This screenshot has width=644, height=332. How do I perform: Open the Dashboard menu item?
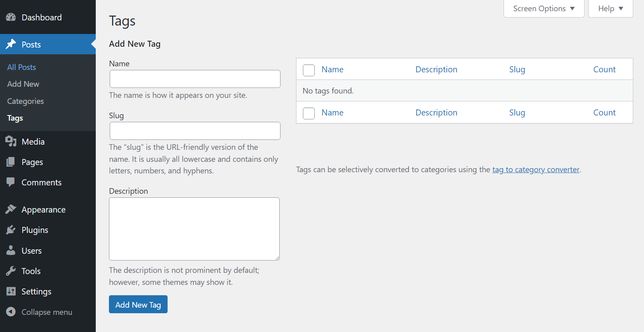pyautogui.click(x=48, y=17)
